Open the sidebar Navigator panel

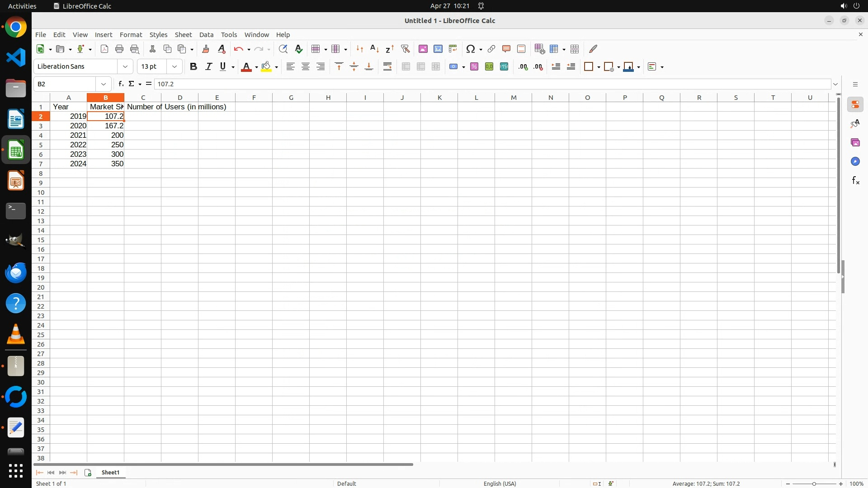coord(855,162)
